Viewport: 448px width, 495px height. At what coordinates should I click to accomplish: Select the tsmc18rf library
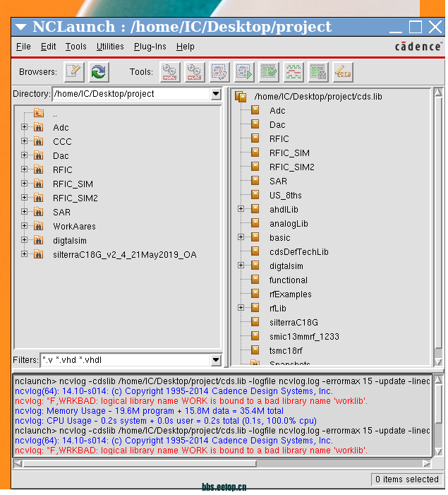(x=285, y=350)
